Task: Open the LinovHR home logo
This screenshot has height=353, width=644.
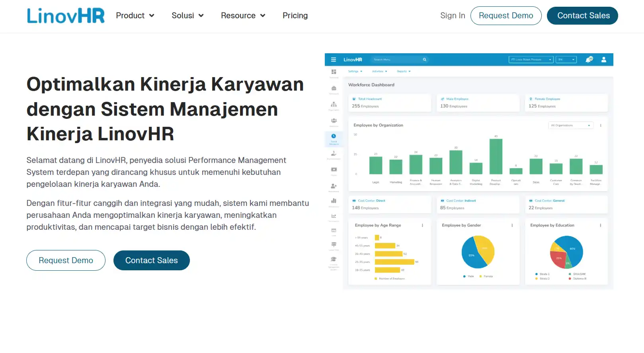Action: click(x=66, y=16)
